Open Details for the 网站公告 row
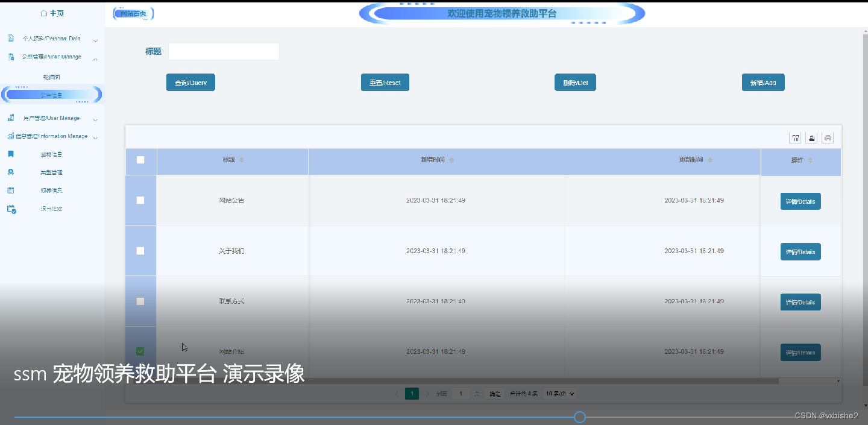This screenshot has width=868, height=425. 800,201
